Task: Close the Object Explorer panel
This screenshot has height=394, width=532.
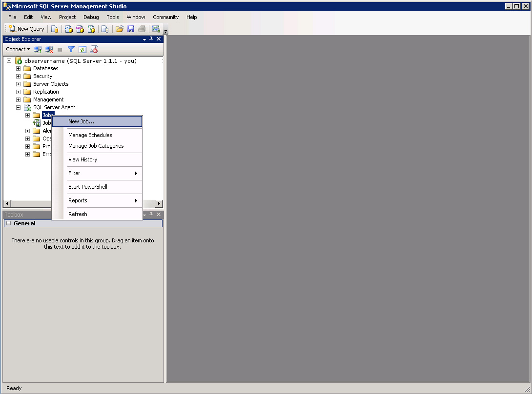Action: (x=159, y=39)
